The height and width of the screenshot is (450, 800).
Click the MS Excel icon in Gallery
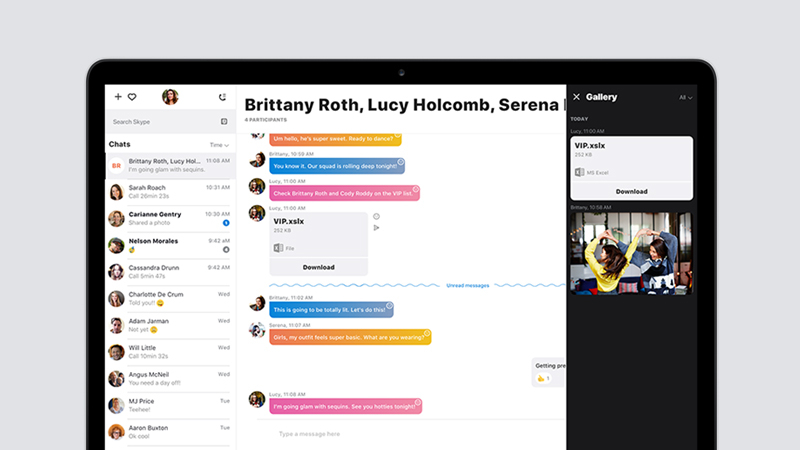coord(580,172)
